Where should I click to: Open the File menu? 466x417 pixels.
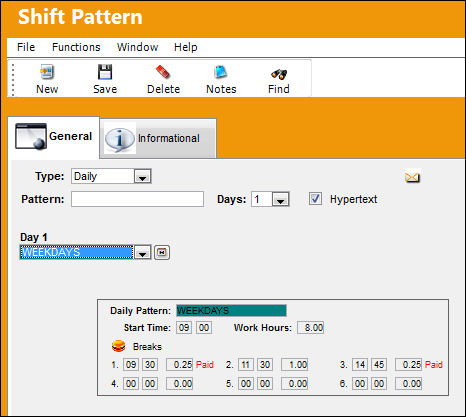pos(26,47)
